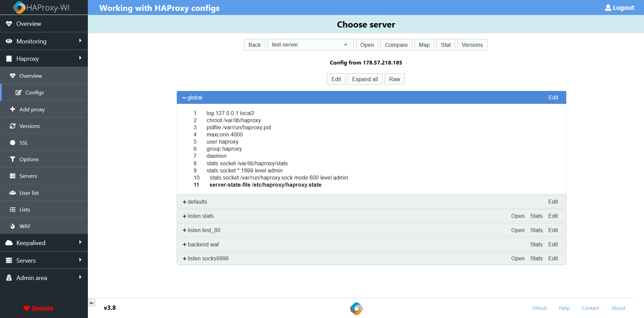Click the Map button
This screenshot has height=318, width=644.
pos(424,45)
